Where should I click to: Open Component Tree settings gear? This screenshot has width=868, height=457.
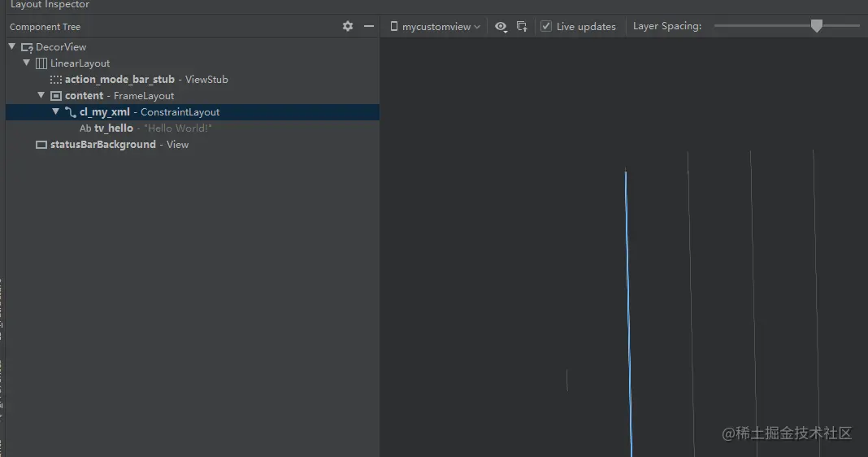pyautogui.click(x=348, y=26)
